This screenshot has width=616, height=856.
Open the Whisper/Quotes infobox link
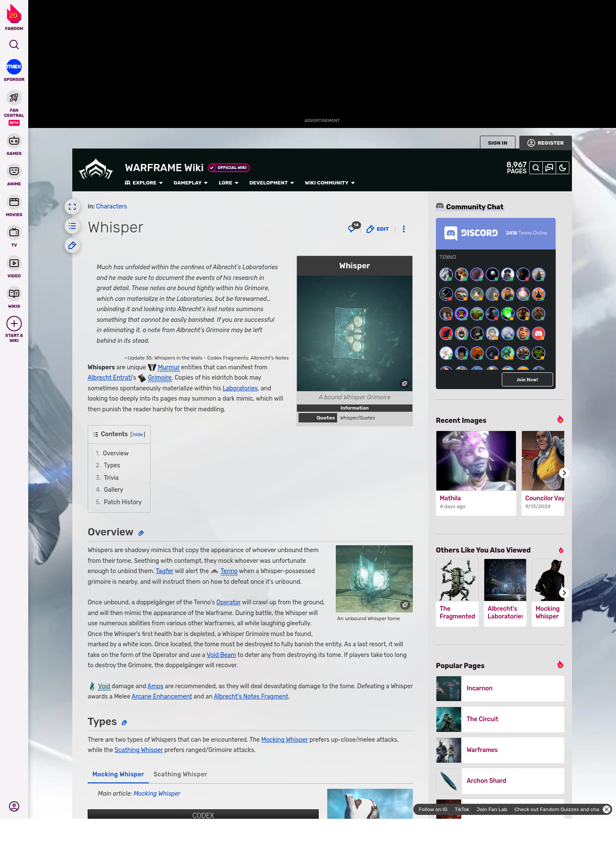click(357, 418)
